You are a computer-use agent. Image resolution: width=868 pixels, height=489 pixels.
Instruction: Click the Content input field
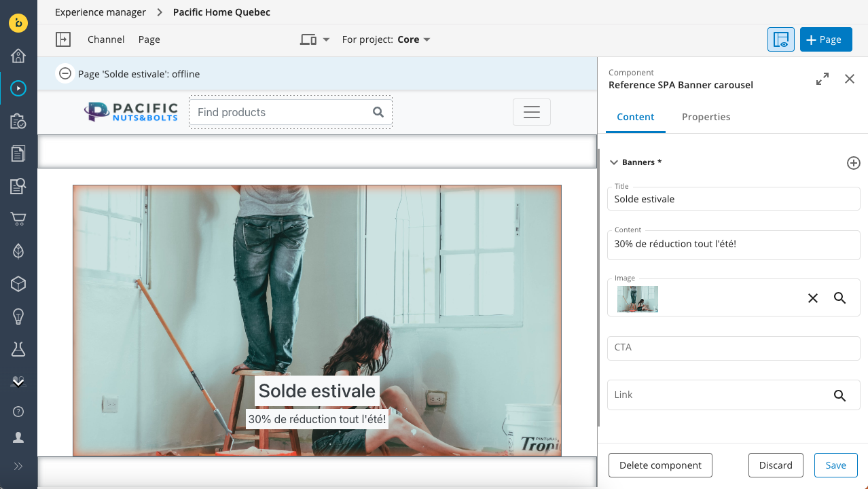point(734,244)
